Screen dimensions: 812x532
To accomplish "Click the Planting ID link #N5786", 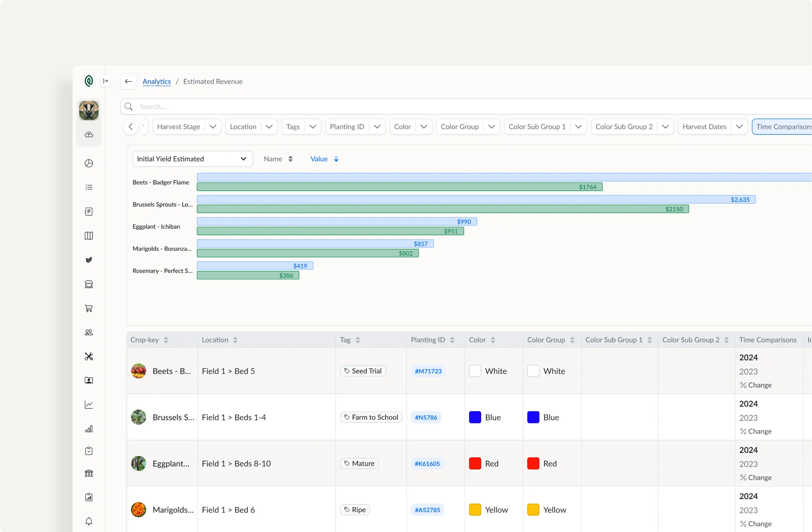I will click(x=426, y=417).
